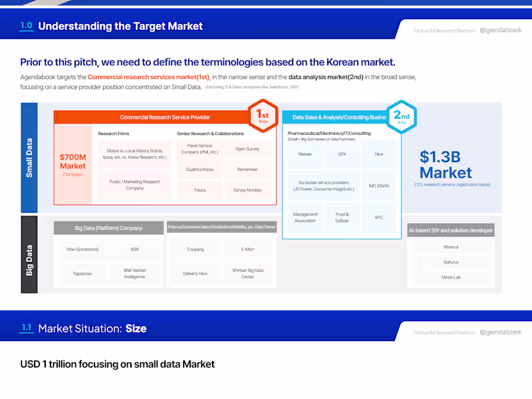
Task: Click the 'Market Situation: Size' title
Action: coord(92,329)
